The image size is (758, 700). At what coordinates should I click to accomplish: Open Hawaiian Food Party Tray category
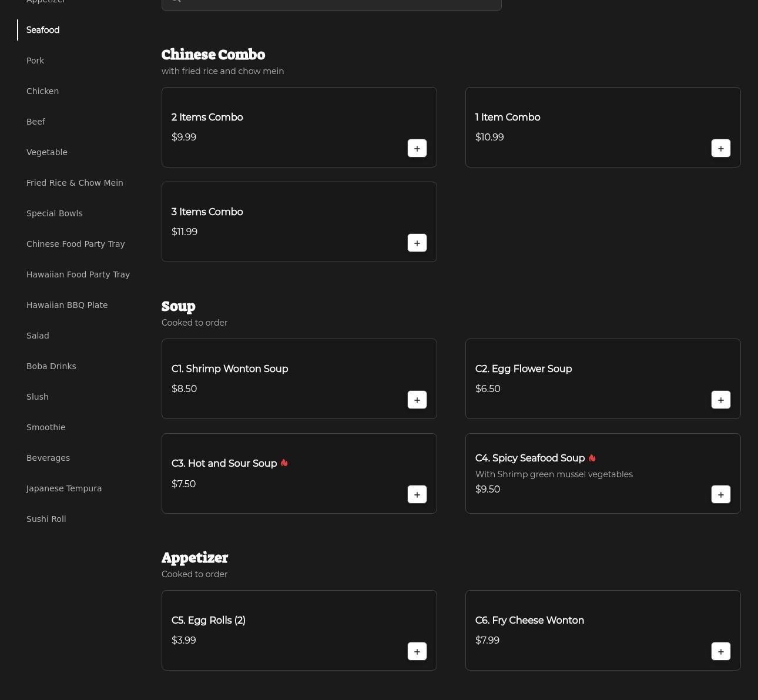click(78, 274)
